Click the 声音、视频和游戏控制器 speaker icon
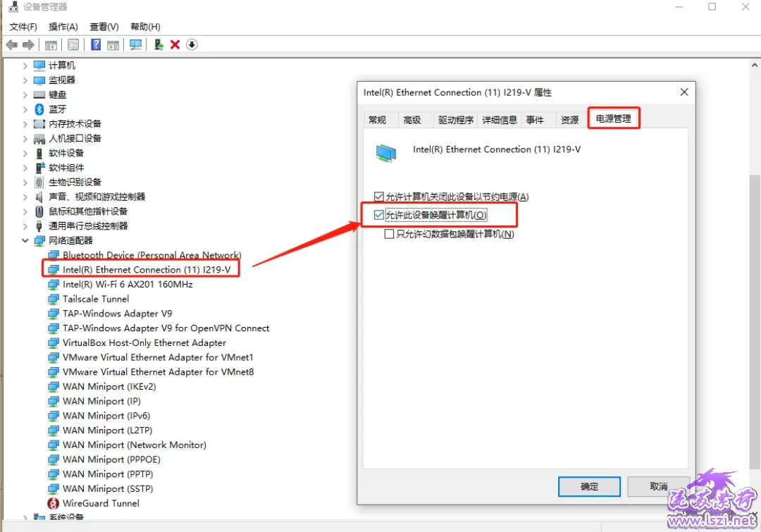 [39, 197]
